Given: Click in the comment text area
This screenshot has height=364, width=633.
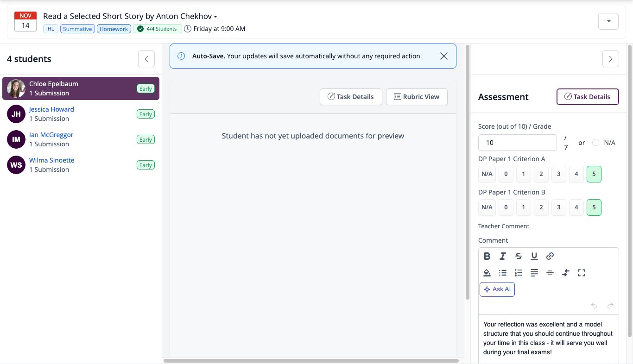Looking at the screenshot, I should click(x=549, y=339).
